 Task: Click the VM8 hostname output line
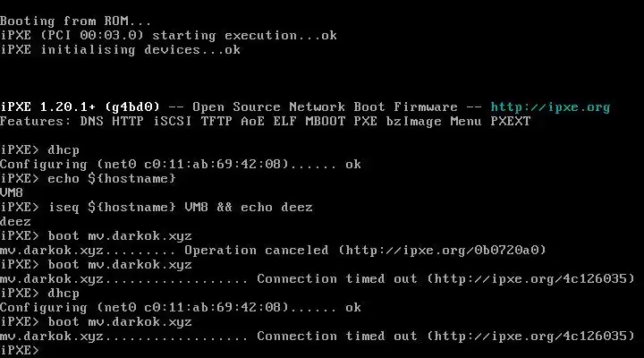pos(12,193)
